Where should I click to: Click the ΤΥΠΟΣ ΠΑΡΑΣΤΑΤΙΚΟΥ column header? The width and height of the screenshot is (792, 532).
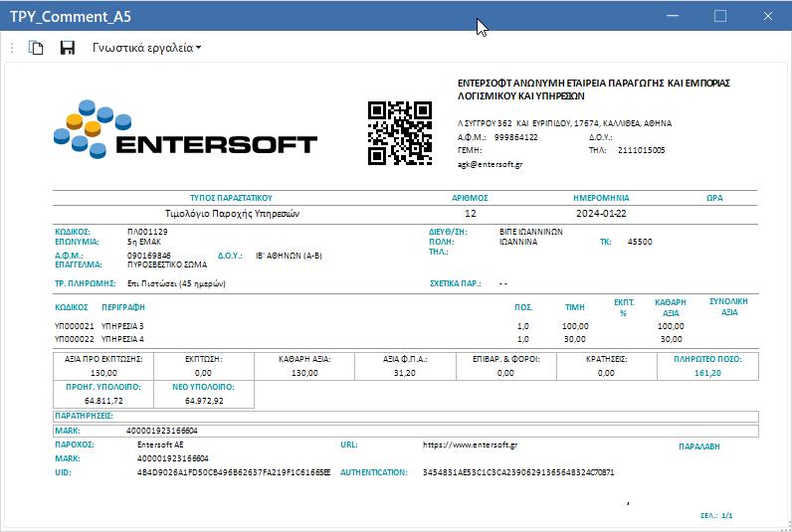232,198
